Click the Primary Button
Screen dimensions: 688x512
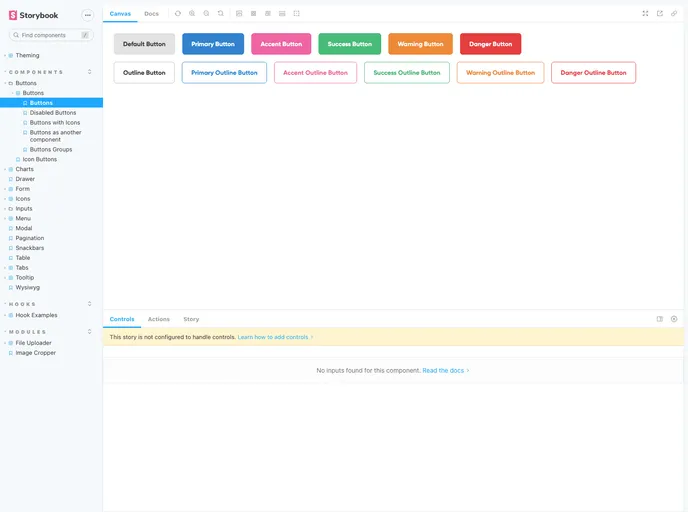tap(213, 44)
